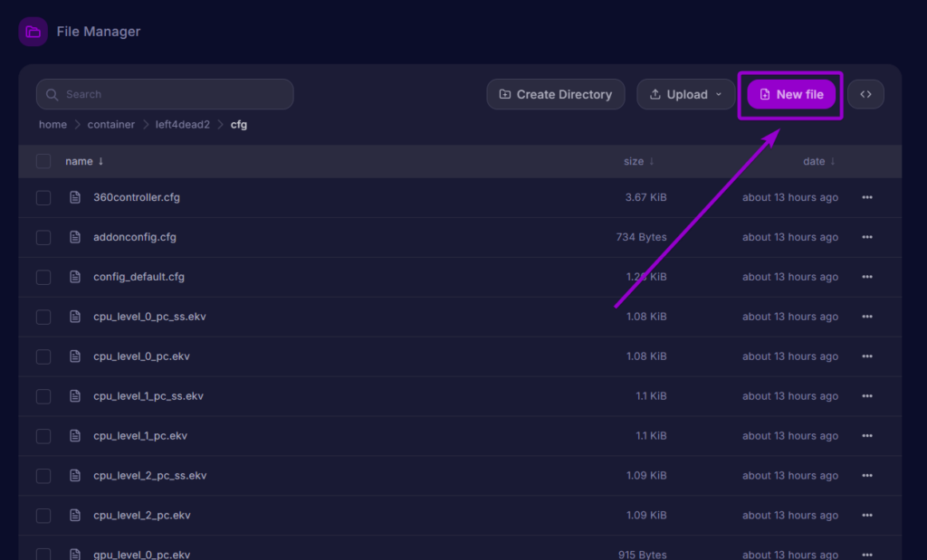Click the search magnifier icon
This screenshot has height=560, width=927.
point(54,94)
